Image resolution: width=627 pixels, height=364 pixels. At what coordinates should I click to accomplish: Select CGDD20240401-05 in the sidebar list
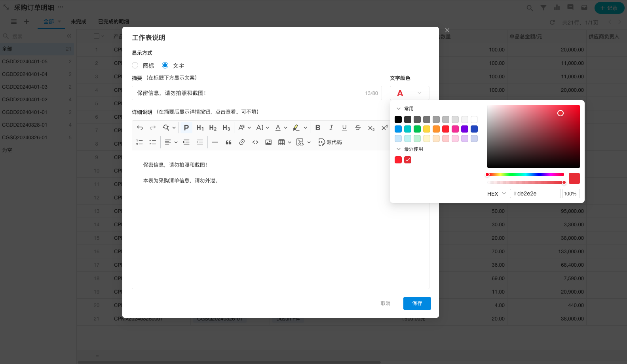coord(37,62)
